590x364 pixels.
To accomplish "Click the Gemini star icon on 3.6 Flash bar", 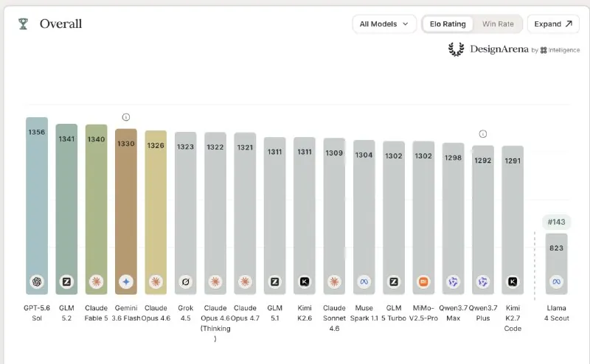I will (x=126, y=281).
